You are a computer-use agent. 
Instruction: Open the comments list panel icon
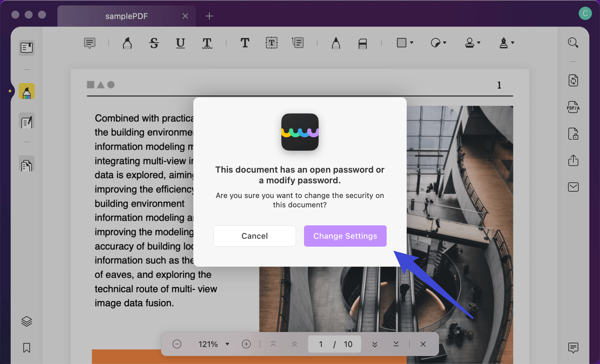pos(573,348)
